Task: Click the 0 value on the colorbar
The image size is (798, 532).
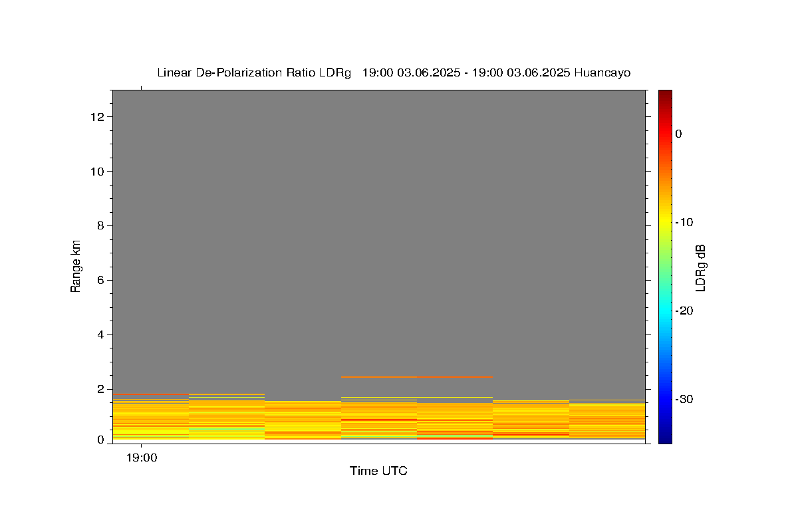Action: (678, 134)
